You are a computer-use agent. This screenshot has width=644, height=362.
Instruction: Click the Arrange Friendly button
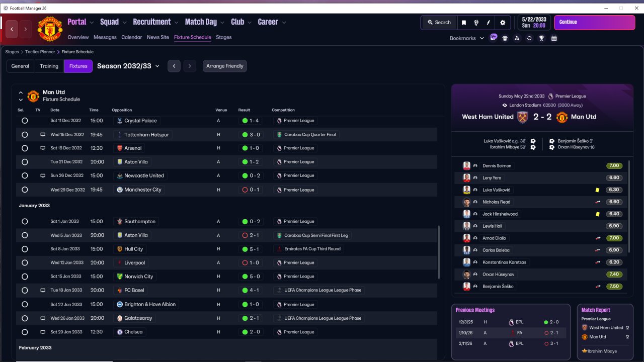coord(225,66)
